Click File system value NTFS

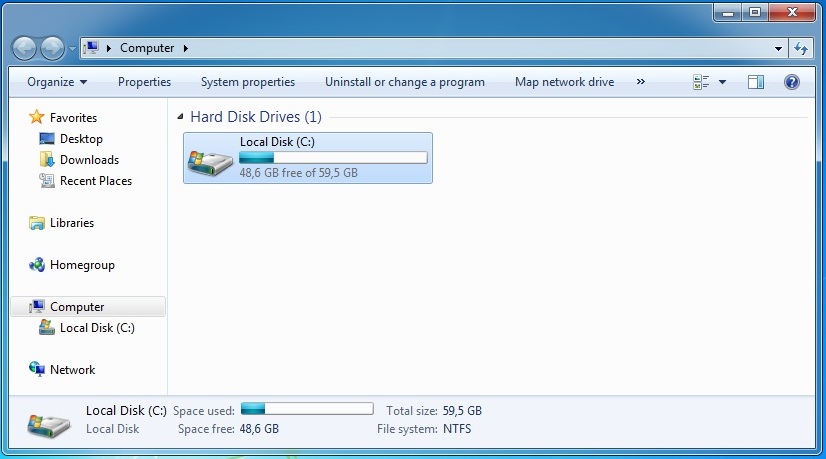(457, 429)
